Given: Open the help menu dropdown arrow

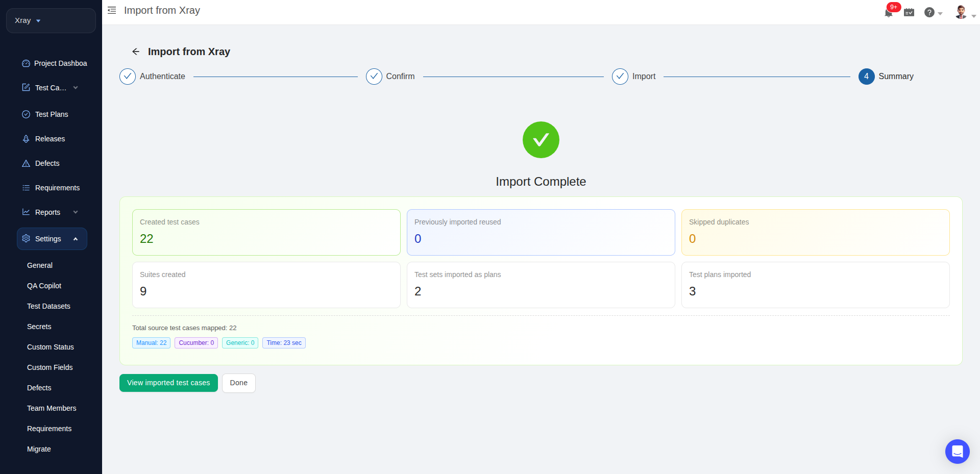Looking at the screenshot, I should (x=940, y=14).
